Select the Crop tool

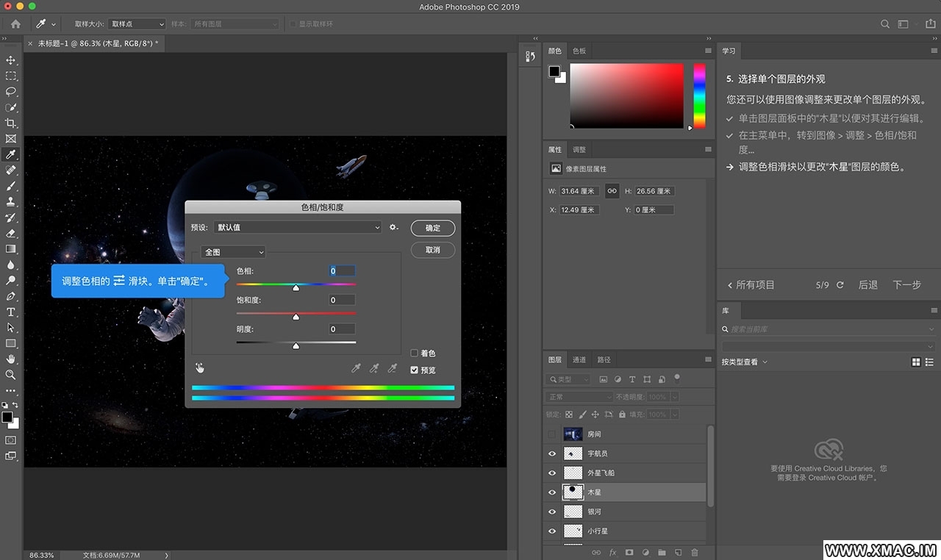(11, 123)
